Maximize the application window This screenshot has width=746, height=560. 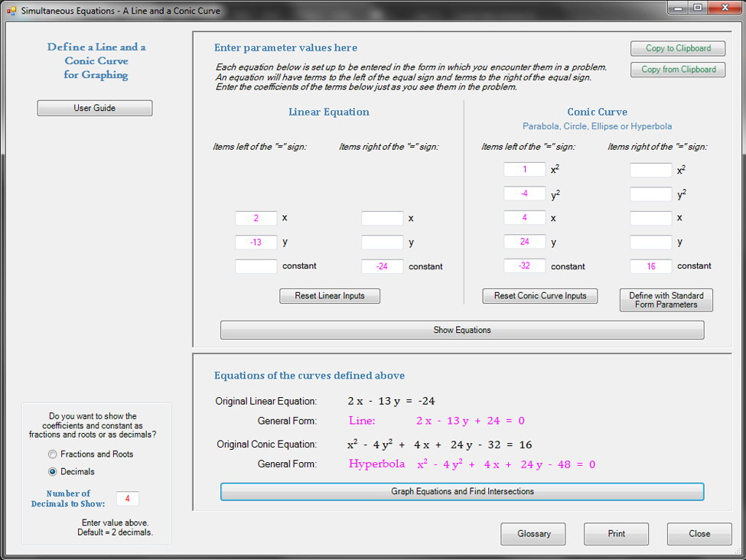pyautogui.click(x=697, y=8)
